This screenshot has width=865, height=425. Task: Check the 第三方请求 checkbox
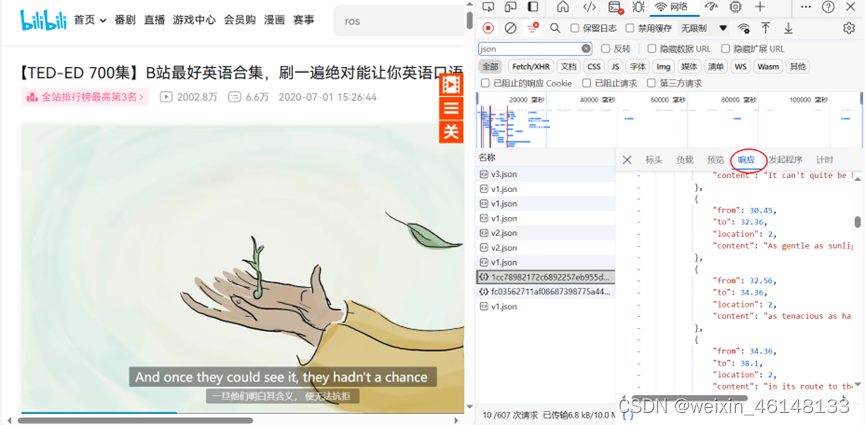[x=652, y=83]
